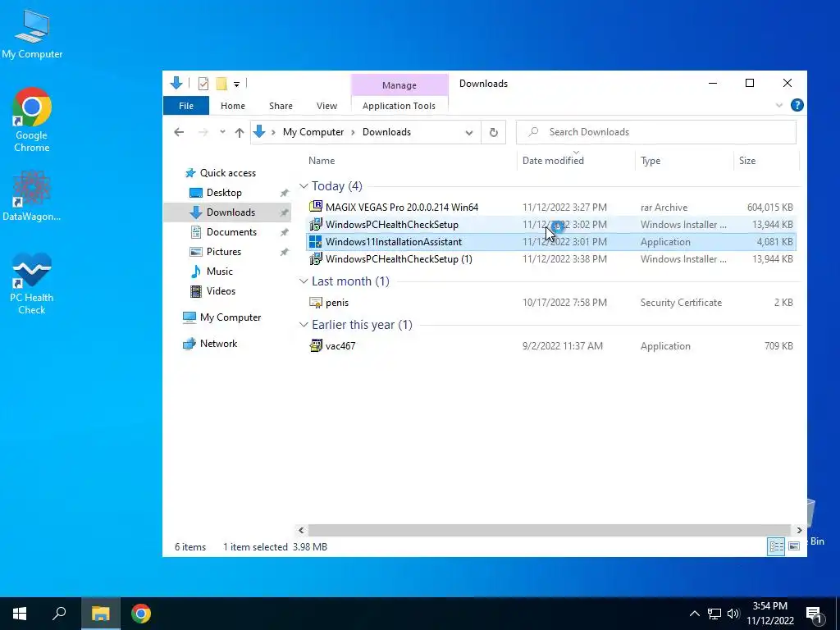Image resolution: width=840 pixels, height=630 pixels.
Task: Open volume control in tray
Action: pos(734,614)
